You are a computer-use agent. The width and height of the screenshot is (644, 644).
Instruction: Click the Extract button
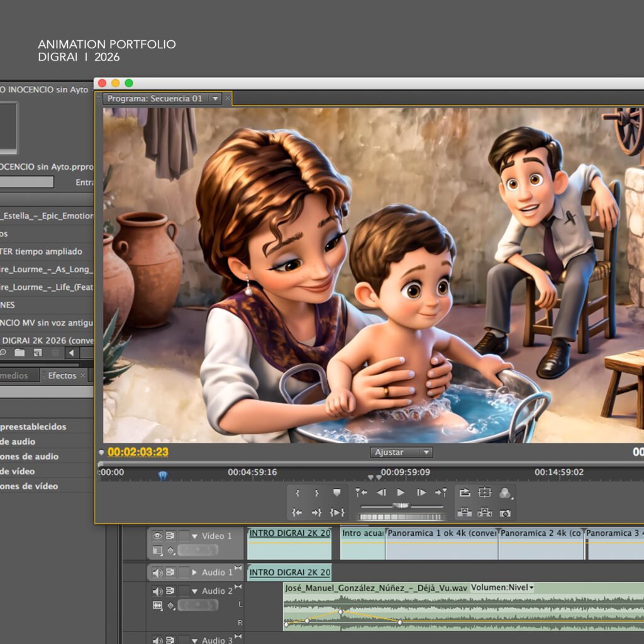tap(485, 512)
